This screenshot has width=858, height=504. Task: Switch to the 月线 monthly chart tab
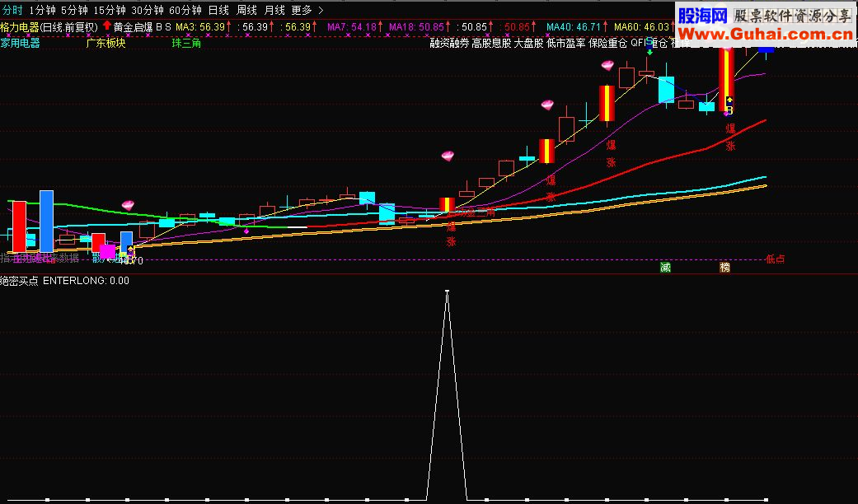pyautogui.click(x=274, y=10)
